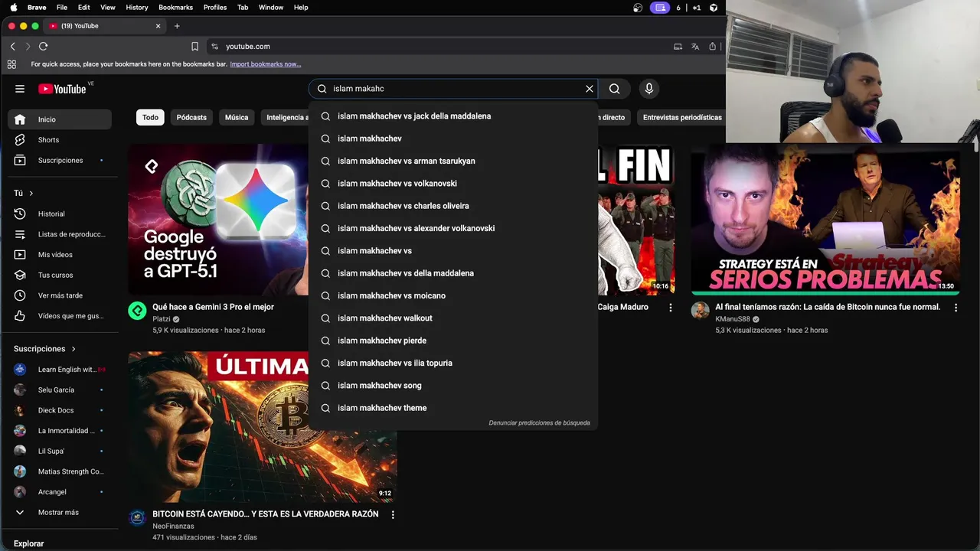
Task: Open Arcangel subscription channel
Action: 60,492
